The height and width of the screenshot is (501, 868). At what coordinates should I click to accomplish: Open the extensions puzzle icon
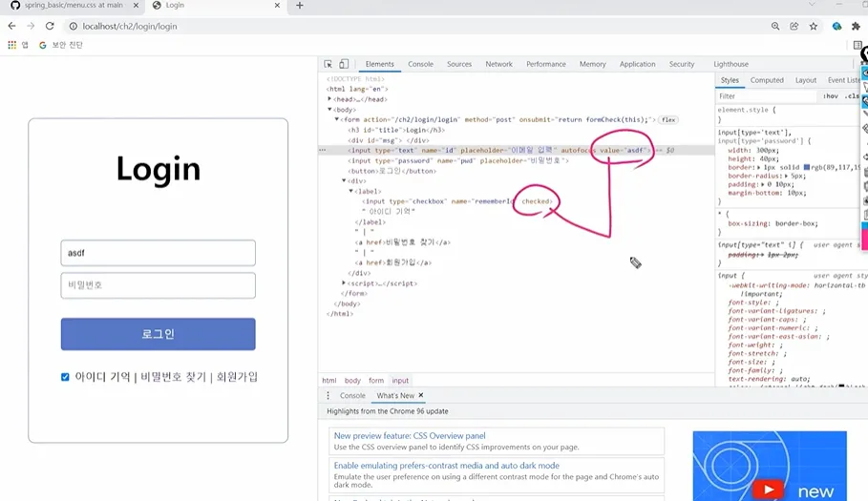[856, 26]
